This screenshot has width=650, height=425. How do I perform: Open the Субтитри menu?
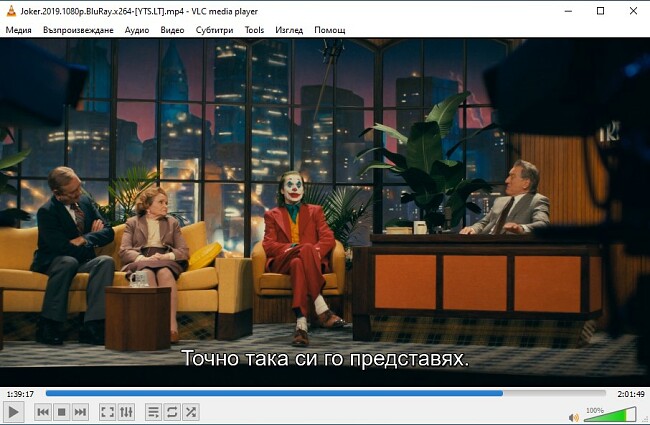[214, 30]
